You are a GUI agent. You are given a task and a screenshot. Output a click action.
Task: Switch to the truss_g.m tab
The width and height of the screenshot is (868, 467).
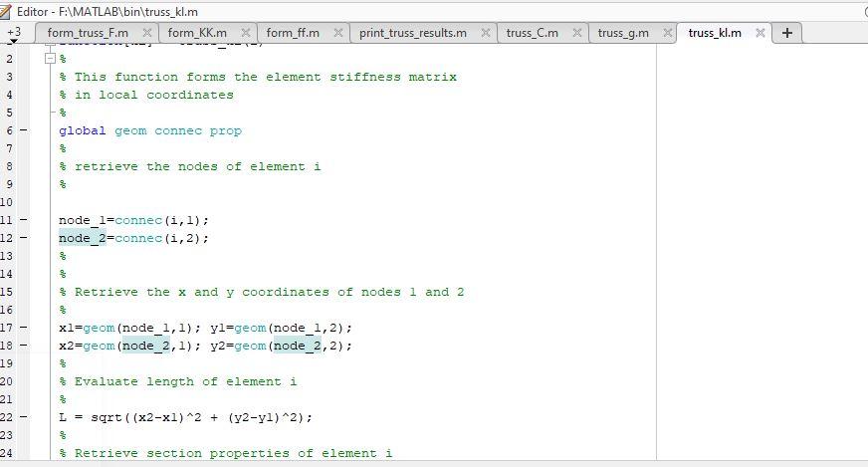coord(623,33)
